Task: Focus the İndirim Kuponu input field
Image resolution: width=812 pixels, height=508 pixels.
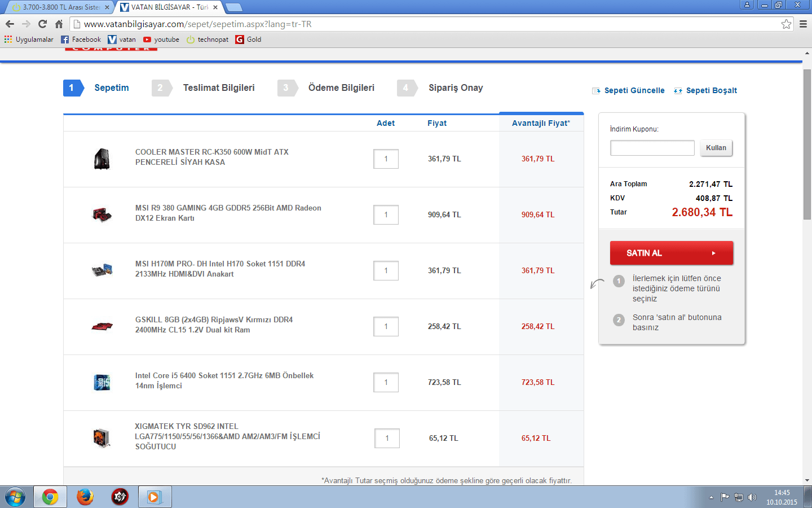Action: point(652,148)
